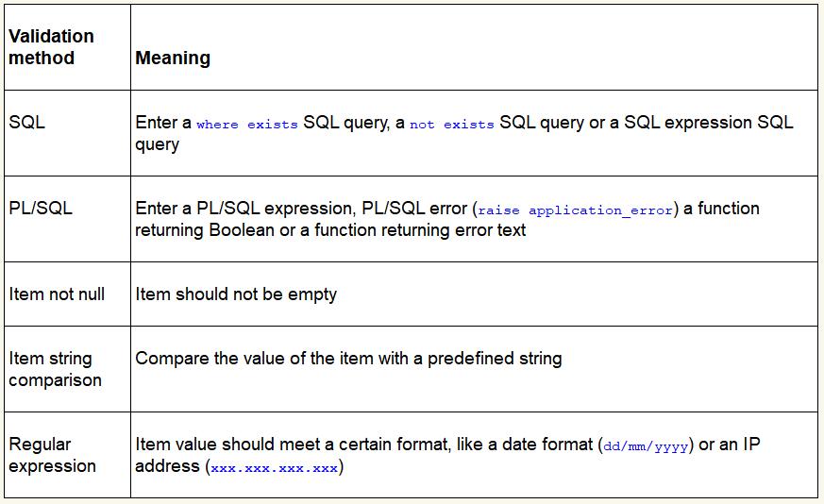The image size is (824, 504).
Task: Select the "SQL" validation method cell
Action: (x=27, y=123)
